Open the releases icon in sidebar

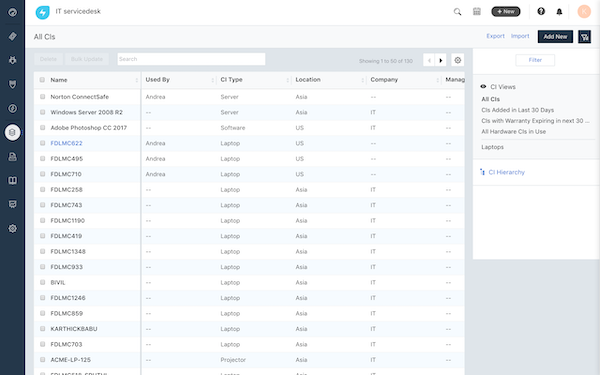coord(12,108)
